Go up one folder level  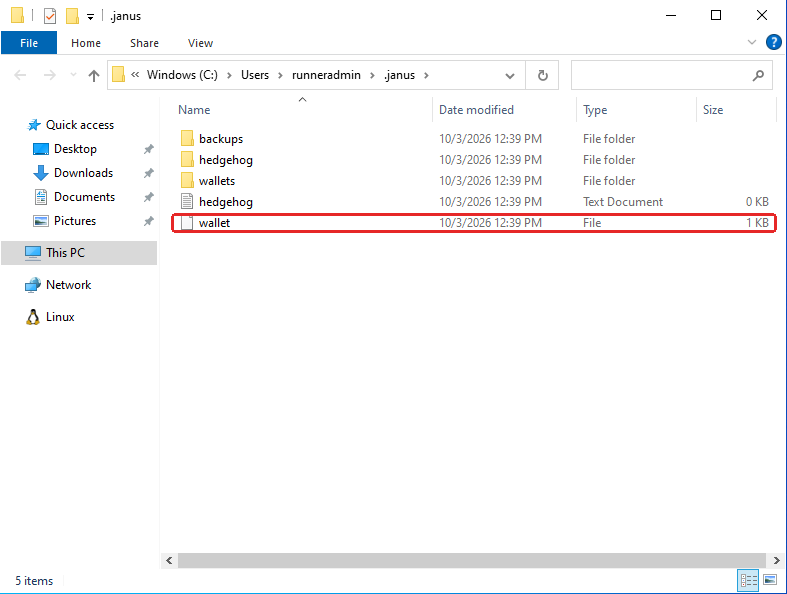[94, 75]
